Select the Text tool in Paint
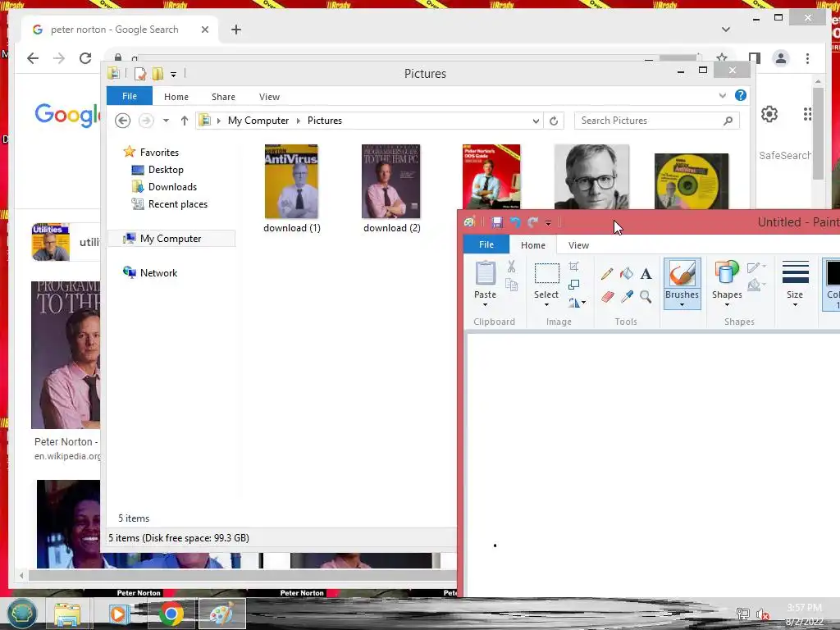The image size is (840, 630). (646, 274)
